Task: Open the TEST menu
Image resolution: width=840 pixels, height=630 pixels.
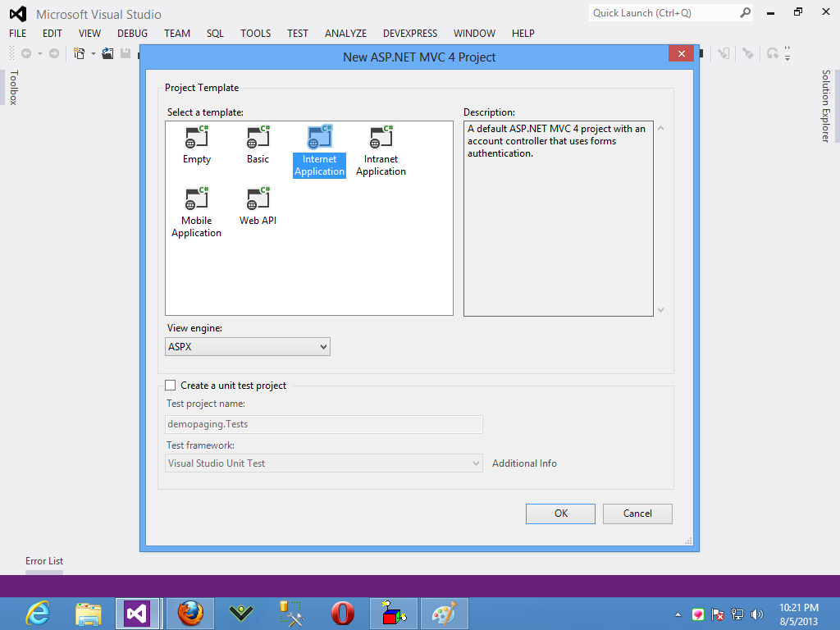Action: pos(297,33)
